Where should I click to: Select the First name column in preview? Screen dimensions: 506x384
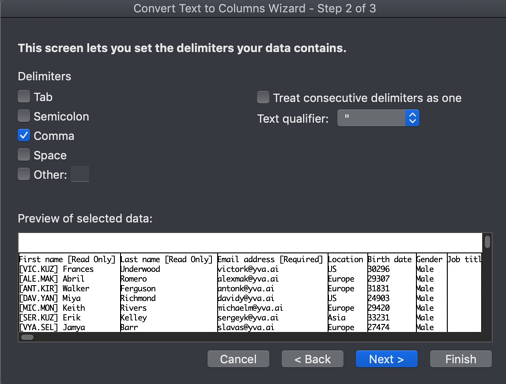click(x=69, y=293)
